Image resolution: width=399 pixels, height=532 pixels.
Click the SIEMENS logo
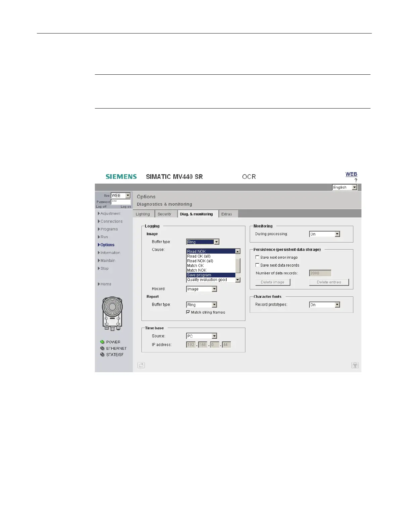click(x=121, y=177)
